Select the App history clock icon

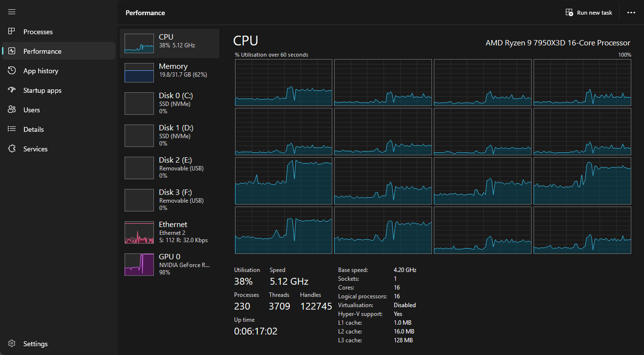pyautogui.click(x=12, y=71)
